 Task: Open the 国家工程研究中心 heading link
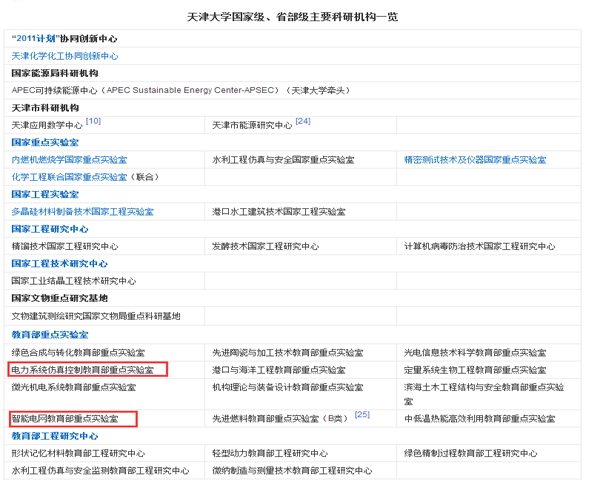(x=50, y=229)
